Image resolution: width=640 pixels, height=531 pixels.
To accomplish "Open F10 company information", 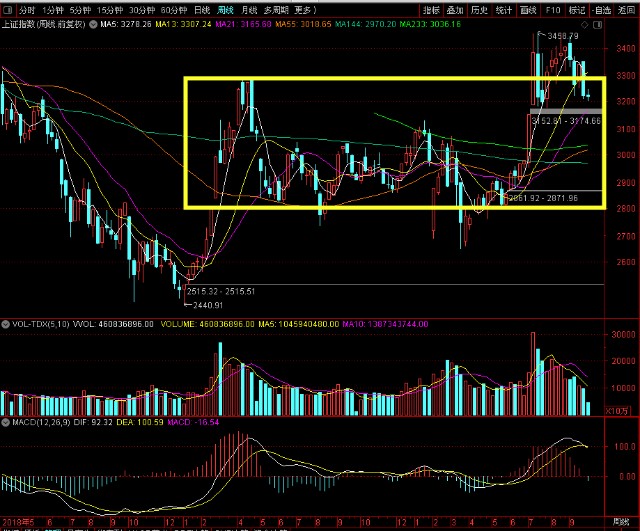I will (553, 9).
